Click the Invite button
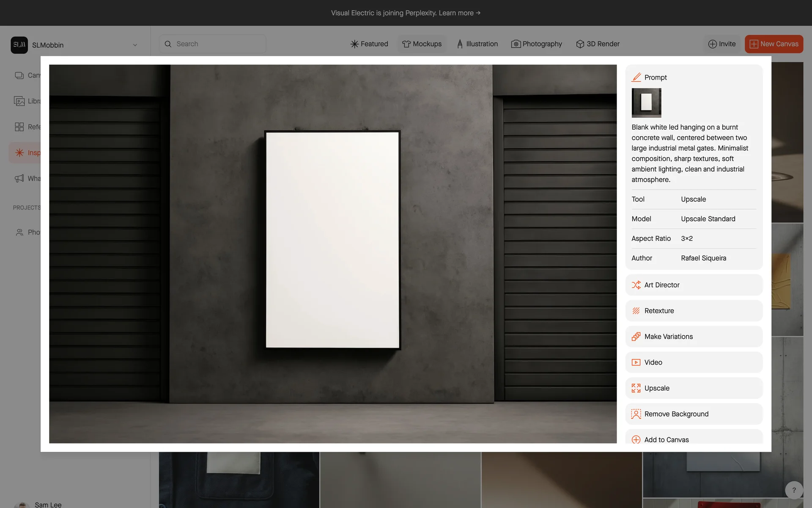 pyautogui.click(x=722, y=44)
